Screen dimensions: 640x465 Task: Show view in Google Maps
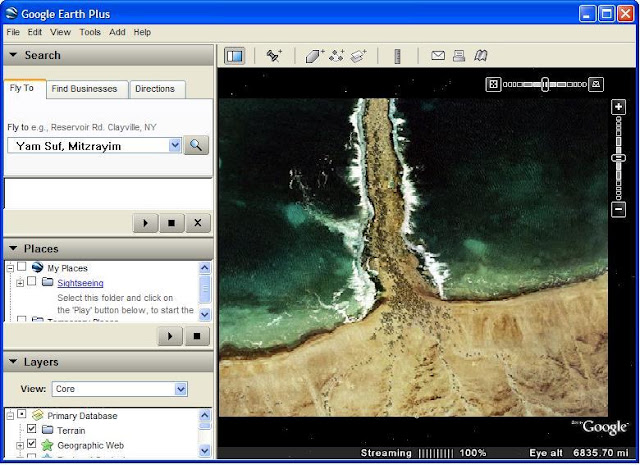(x=481, y=56)
